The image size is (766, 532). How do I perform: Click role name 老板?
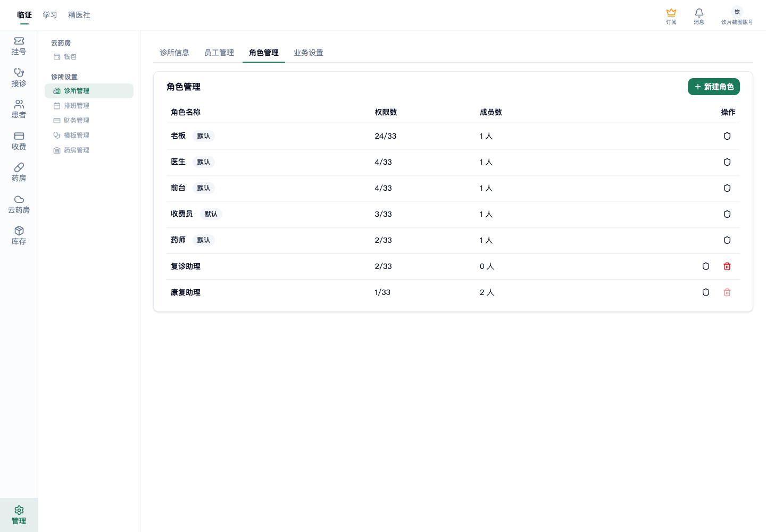178,136
